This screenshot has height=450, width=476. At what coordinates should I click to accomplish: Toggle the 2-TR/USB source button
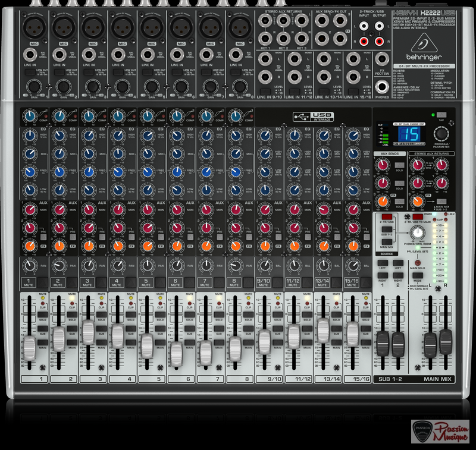coord(387,217)
